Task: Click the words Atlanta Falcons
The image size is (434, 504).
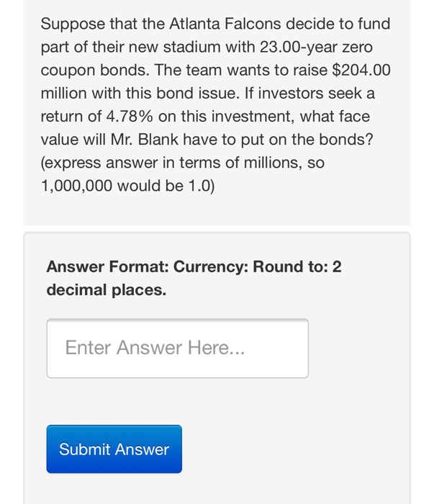Action: click(225, 24)
